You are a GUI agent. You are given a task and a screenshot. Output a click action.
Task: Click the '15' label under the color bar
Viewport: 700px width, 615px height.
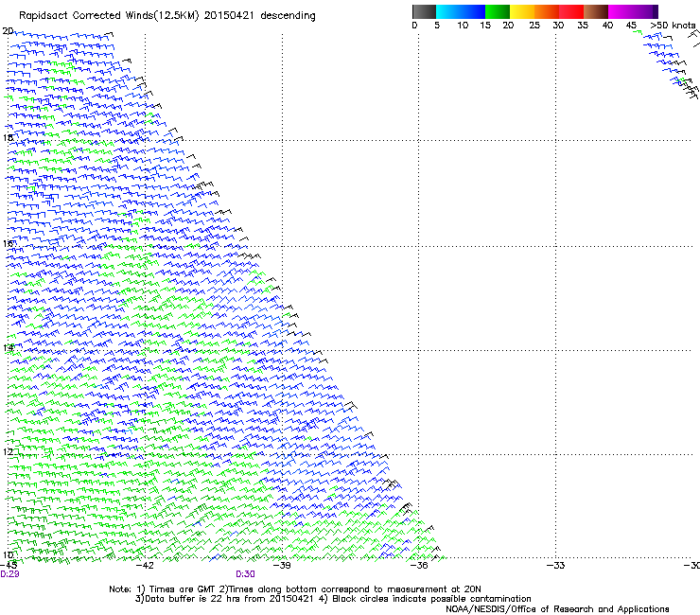(485, 25)
